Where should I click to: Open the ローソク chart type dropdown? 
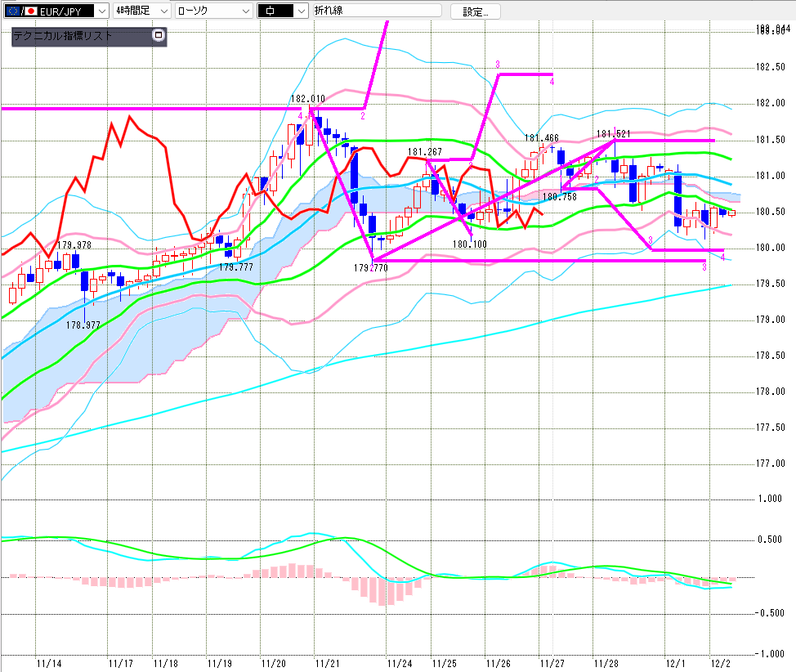[x=242, y=11]
